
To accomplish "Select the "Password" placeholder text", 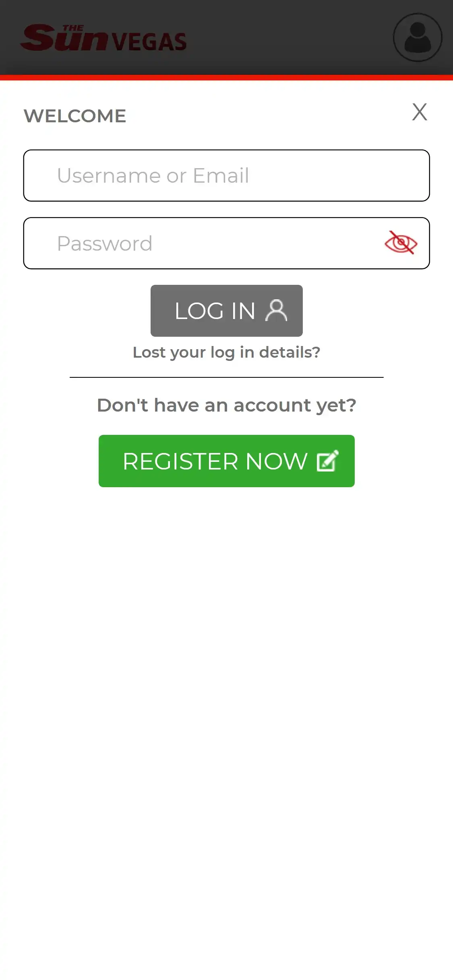I will click(x=105, y=243).
